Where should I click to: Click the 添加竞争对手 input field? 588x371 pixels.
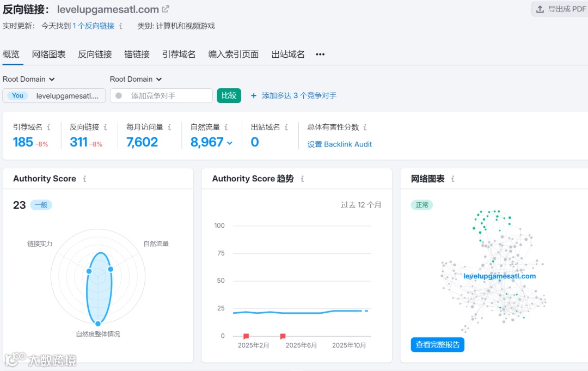pyautogui.click(x=161, y=96)
